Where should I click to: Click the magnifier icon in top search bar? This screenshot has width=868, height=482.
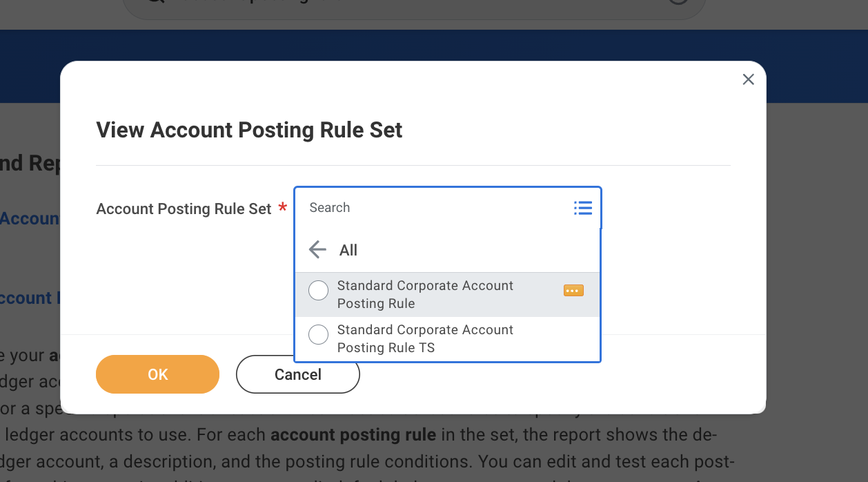pyautogui.click(x=155, y=3)
